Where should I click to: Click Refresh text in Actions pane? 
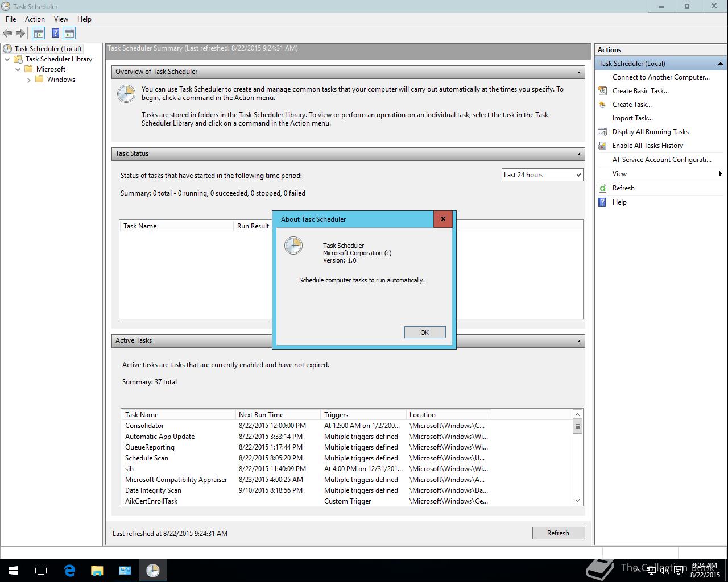click(623, 188)
